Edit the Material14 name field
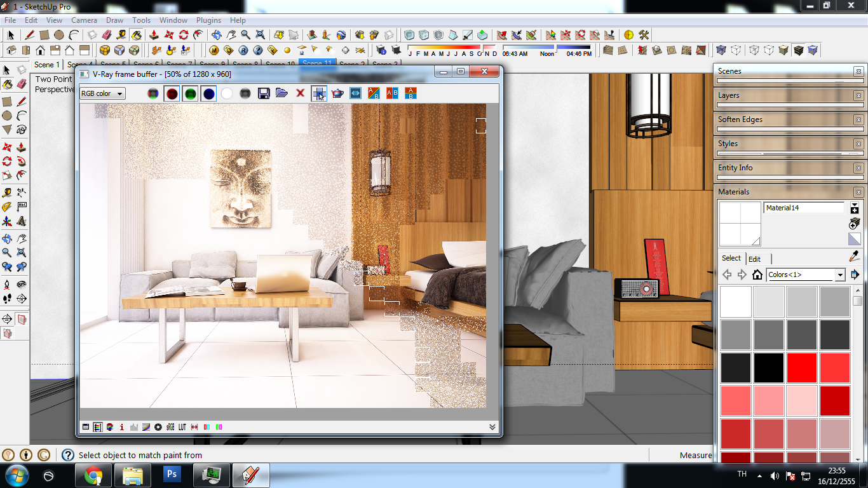Image resolution: width=868 pixels, height=488 pixels. [x=804, y=208]
